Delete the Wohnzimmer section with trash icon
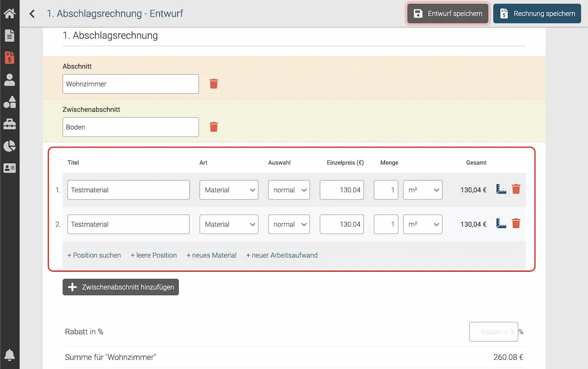This screenshot has width=588, height=369. pos(214,84)
